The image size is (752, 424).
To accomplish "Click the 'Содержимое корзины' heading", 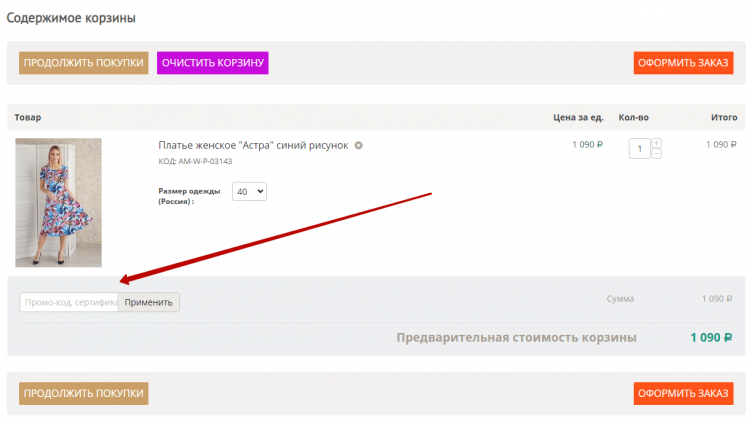I will click(71, 18).
